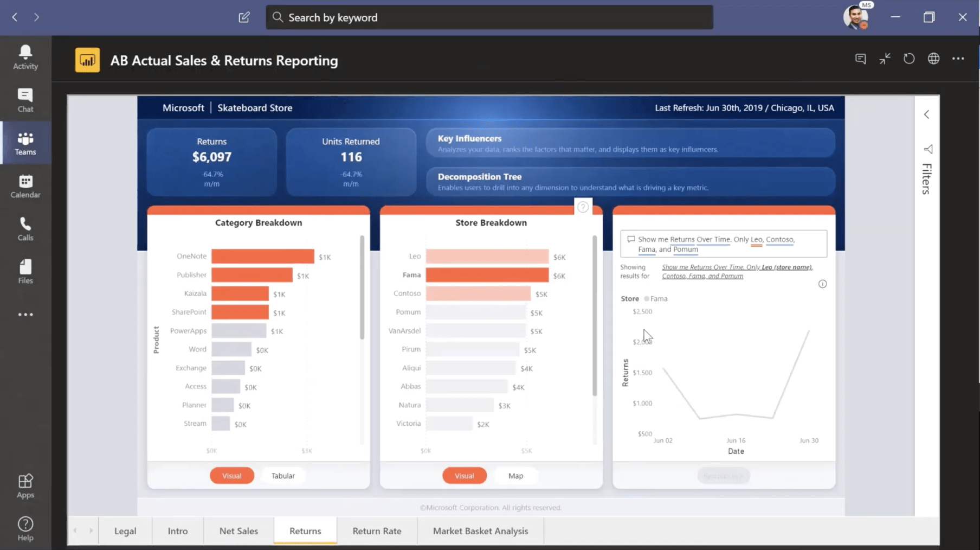Go back with the back arrow
This screenshot has width=980, height=550.
[x=15, y=17]
